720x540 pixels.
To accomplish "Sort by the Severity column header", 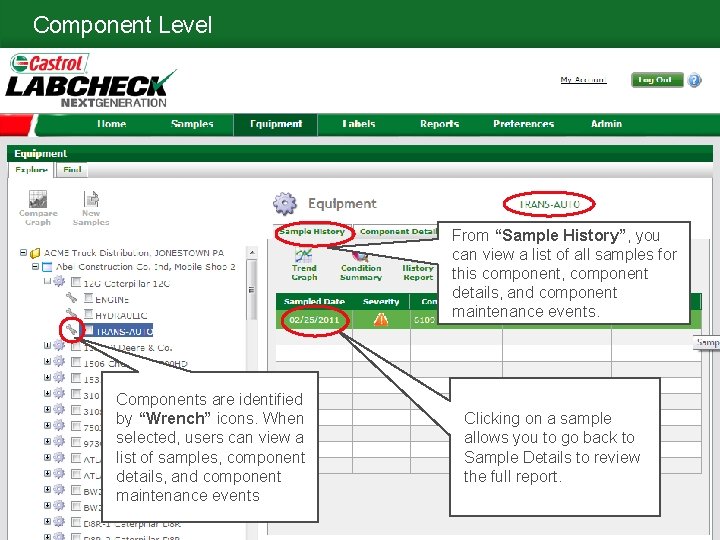I will pos(381,301).
